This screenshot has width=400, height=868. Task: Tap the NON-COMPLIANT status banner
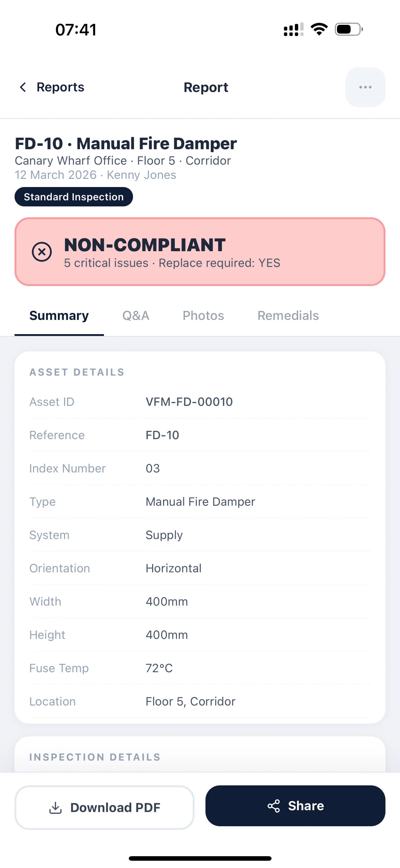pos(200,252)
